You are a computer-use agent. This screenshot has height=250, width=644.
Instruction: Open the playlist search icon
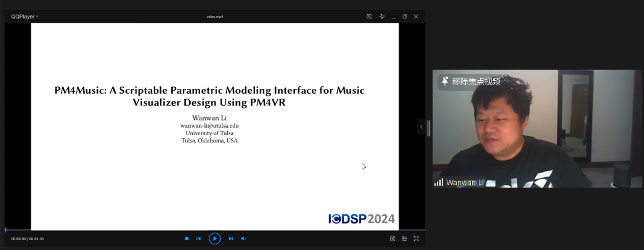392,238
